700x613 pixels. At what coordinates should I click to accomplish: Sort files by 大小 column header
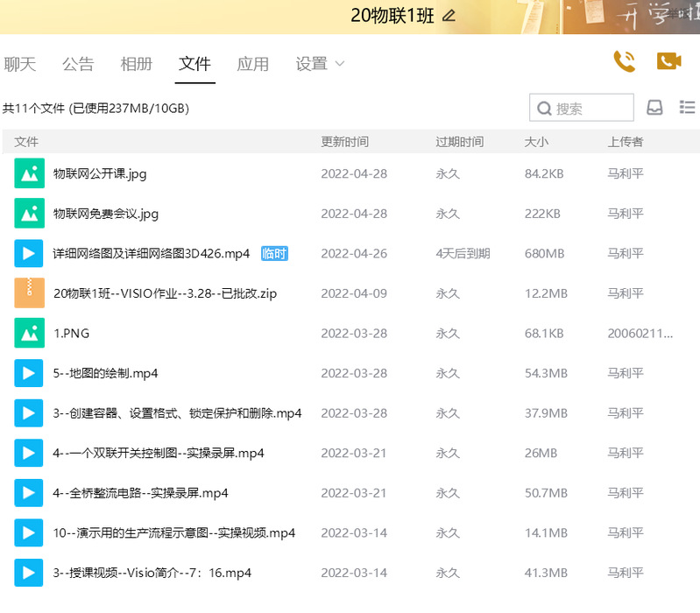pyautogui.click(x=536, y=142)
